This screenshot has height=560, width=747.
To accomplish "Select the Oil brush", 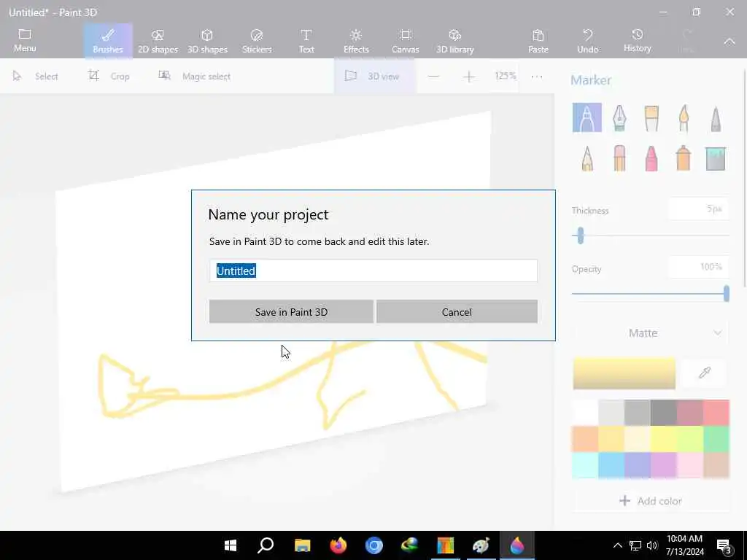I will tap(651, 117).
